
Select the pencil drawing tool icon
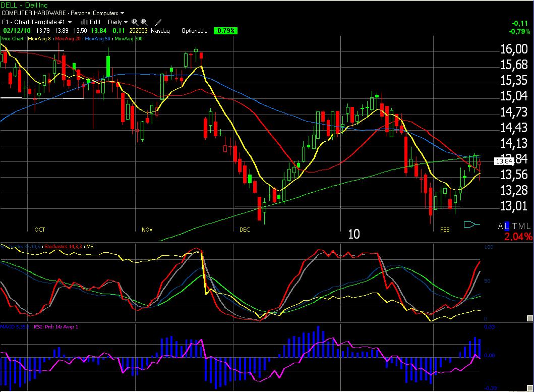(x=158, y=22)
